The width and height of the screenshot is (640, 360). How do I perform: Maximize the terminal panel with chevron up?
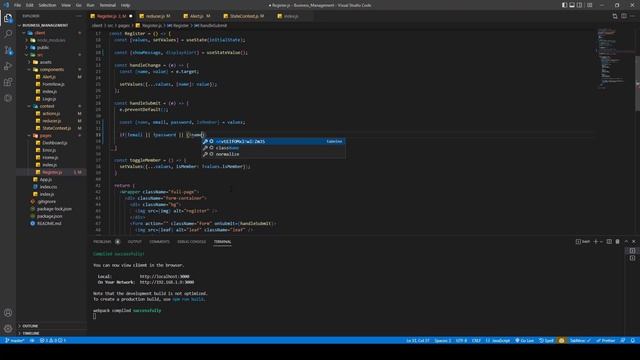[x=626, y=242]
